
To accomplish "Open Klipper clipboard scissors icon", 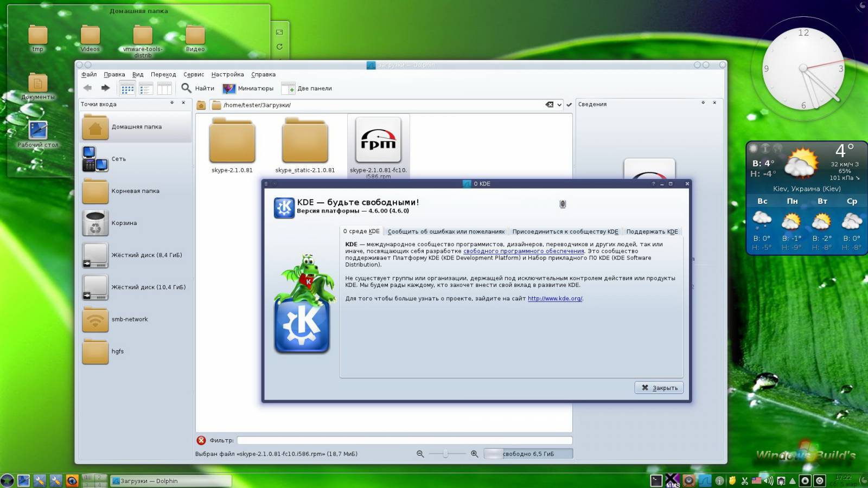I will [745, 480].
